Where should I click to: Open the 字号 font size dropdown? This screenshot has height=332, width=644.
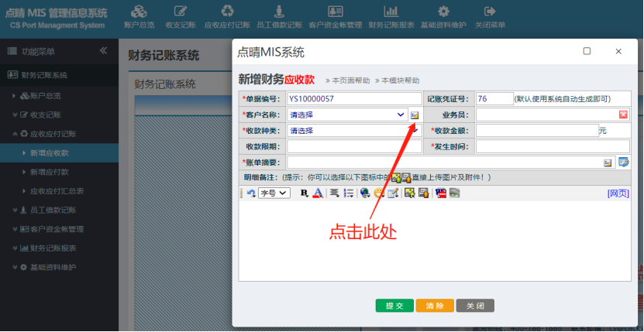(x=274, y=193)
